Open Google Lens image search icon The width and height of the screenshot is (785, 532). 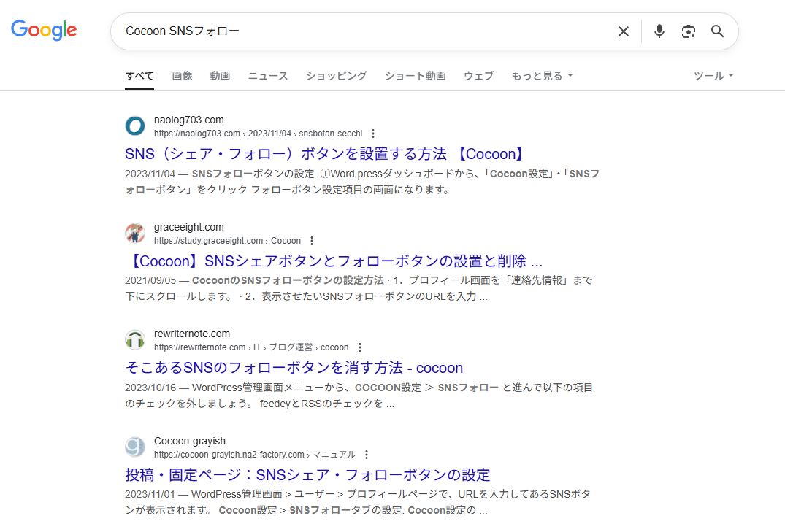689,31
